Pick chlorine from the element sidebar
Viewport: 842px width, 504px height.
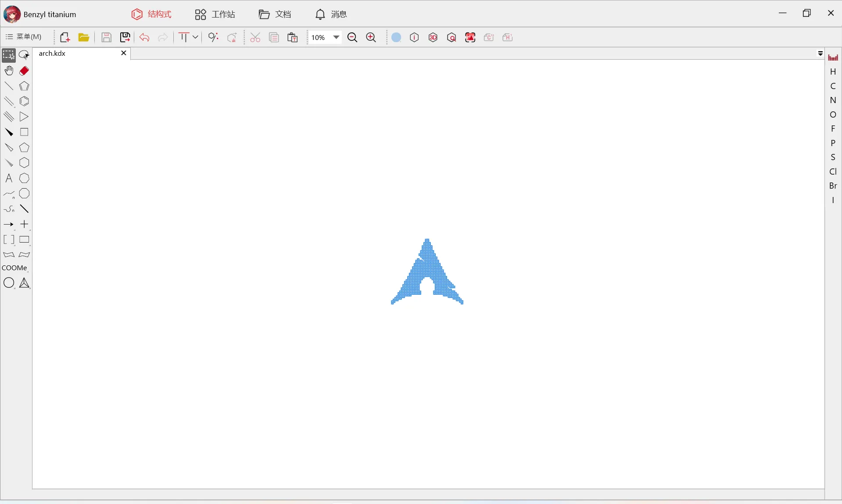point(833,172)
